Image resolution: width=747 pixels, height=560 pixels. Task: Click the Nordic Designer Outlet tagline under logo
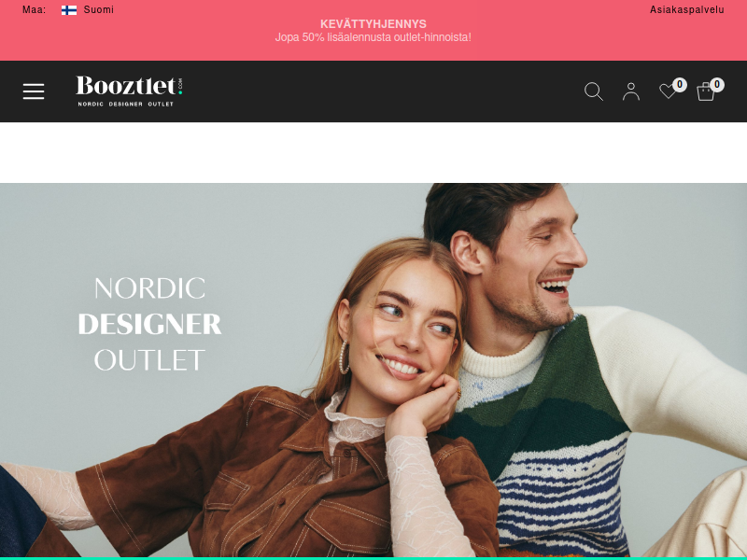point(126,104)
